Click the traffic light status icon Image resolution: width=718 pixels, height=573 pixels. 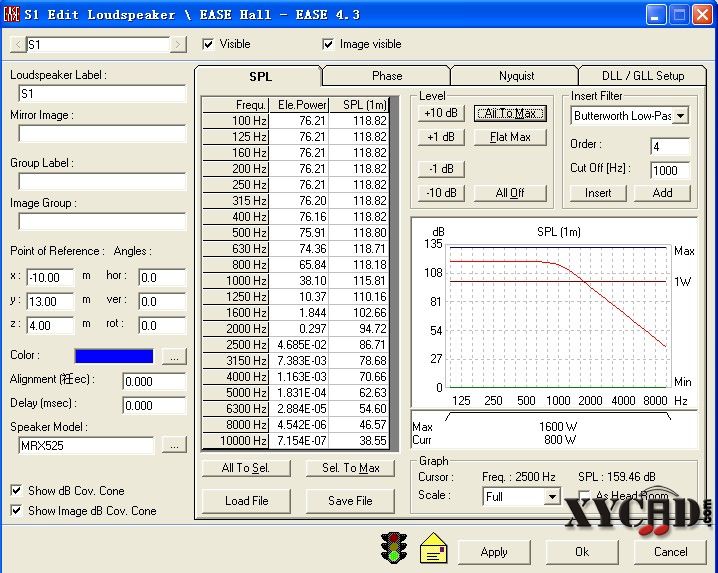pyautogui.click(x=394, y=548)
